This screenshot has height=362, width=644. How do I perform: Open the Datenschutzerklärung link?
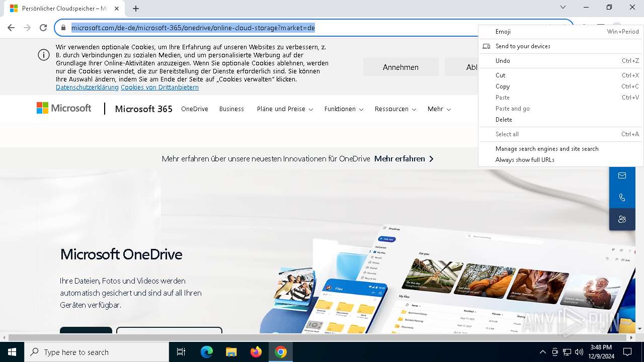[87, 87]
